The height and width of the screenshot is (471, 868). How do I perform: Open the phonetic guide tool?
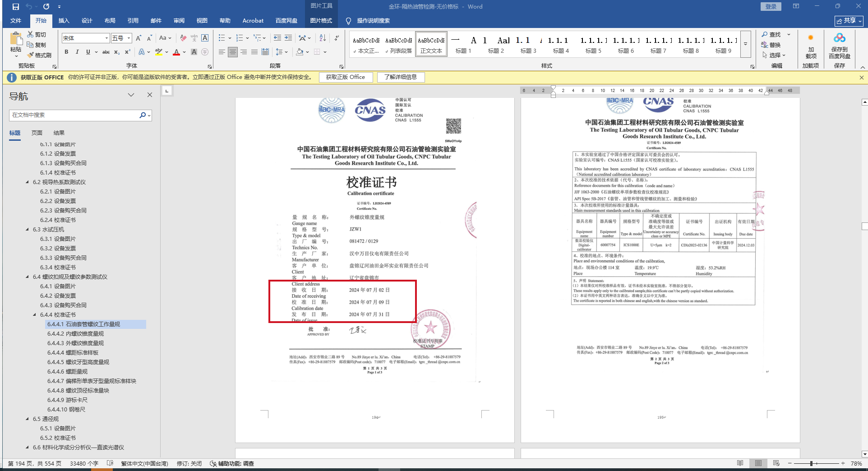(194, 38)
